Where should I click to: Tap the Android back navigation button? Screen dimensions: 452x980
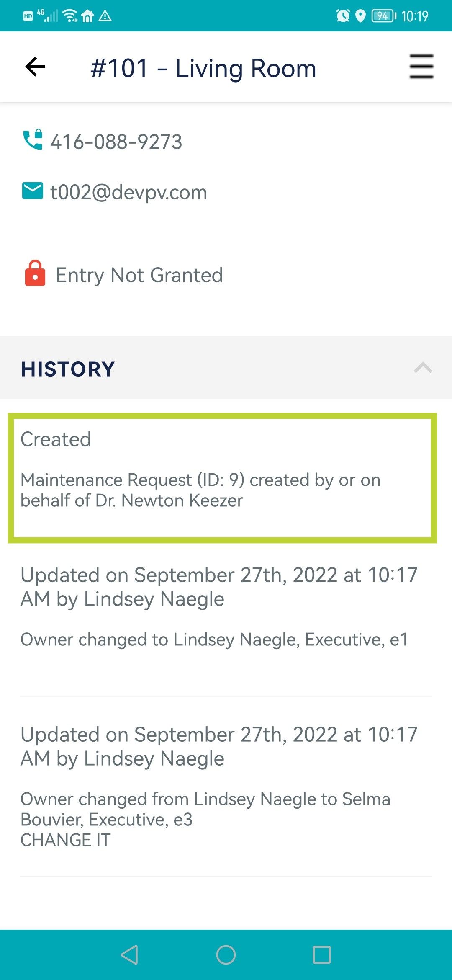coord(129,955)
